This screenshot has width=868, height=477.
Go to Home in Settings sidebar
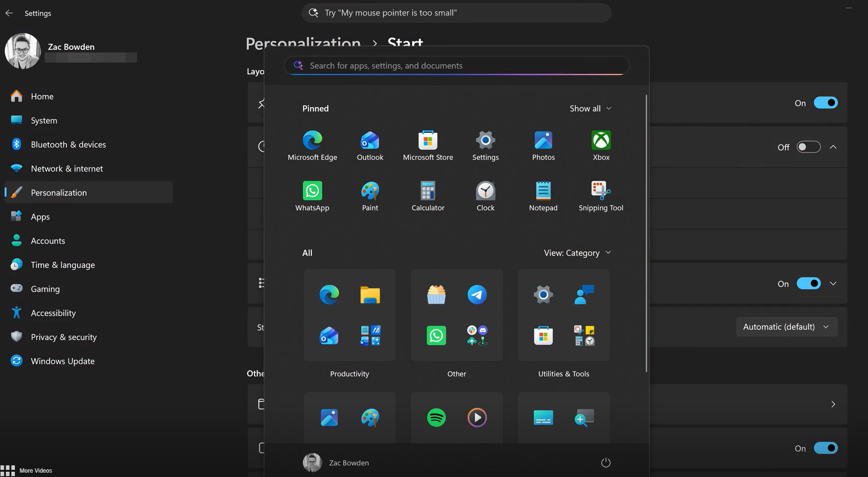(89, 96)
